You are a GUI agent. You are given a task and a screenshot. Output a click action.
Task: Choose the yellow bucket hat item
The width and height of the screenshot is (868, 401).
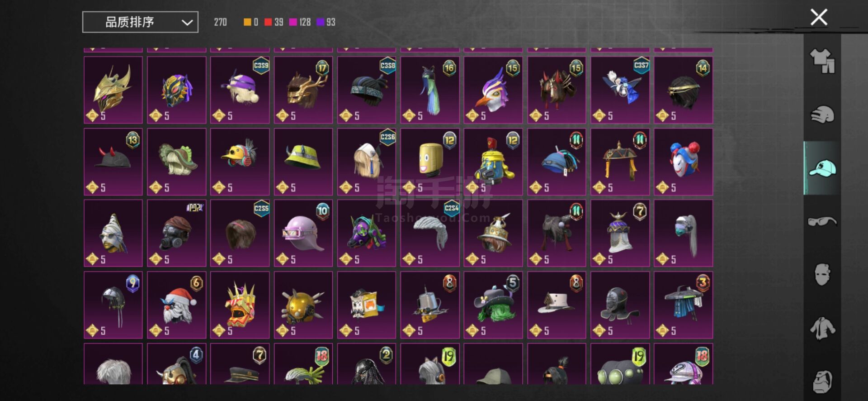tap(303, 162)
